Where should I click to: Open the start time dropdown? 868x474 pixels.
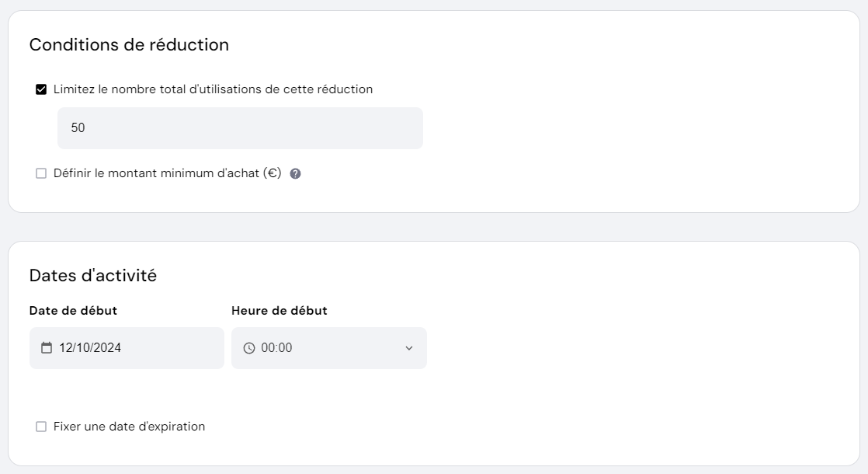point(329,348)
